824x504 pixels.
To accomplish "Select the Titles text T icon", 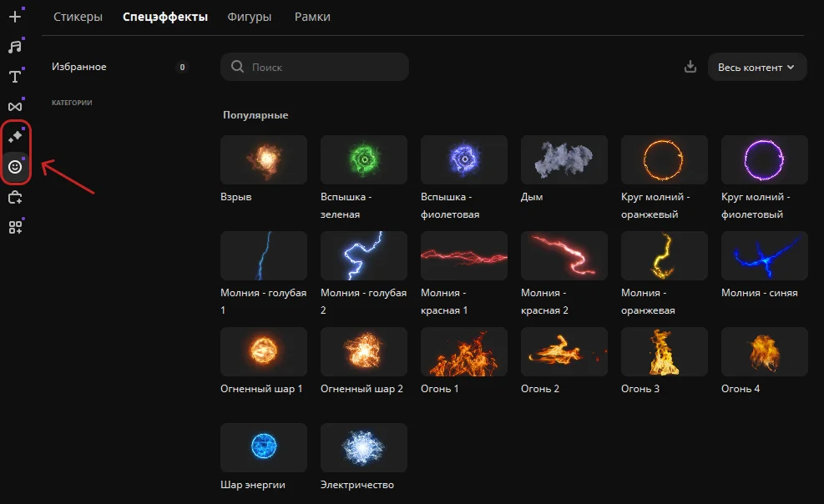I will (15, 77).
